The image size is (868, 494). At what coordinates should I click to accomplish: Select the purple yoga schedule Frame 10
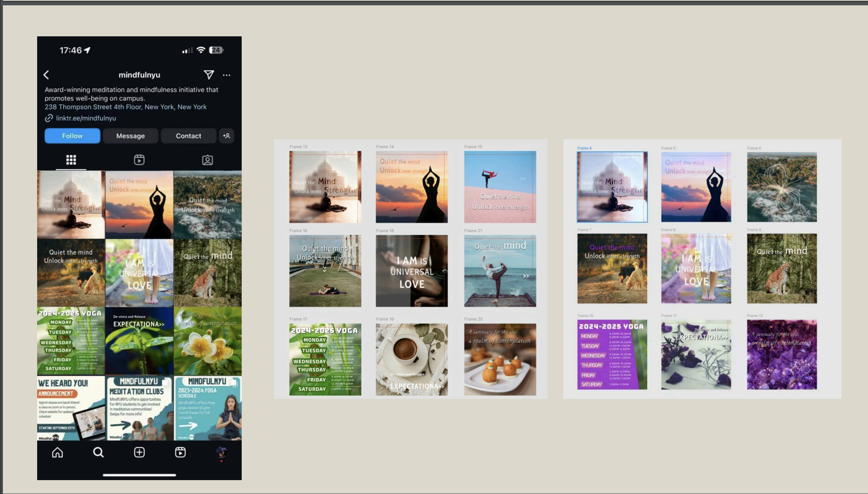click(612, 354)
